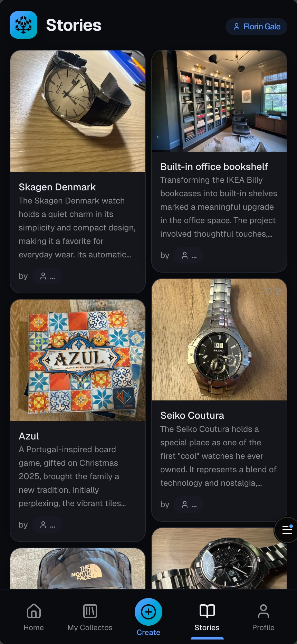The image size is (297, 644).
Task: Open author chip on Skagen Denmark card
Action: click(x=47, y=276)
